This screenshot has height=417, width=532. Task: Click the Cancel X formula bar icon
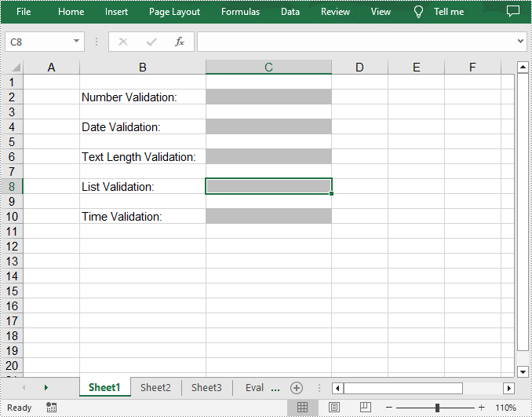click(x=123, y=42)
